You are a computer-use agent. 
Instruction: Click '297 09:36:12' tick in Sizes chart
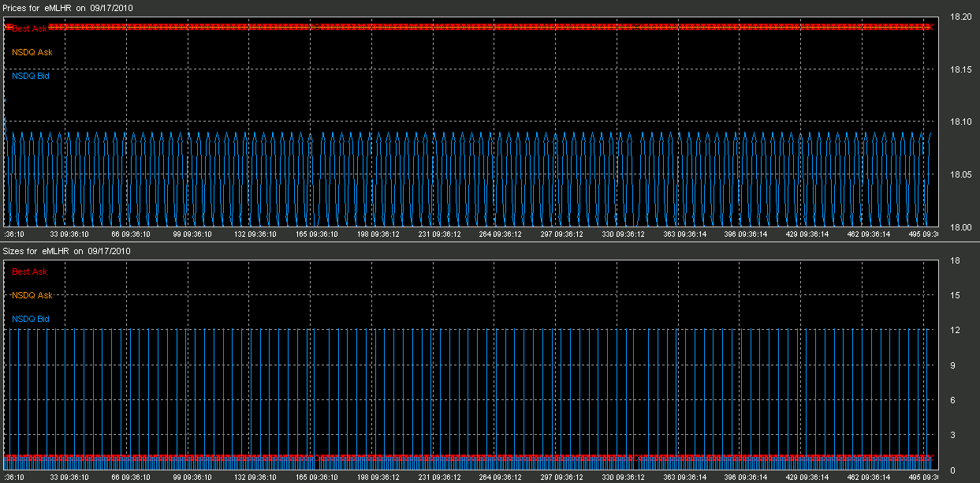click(x=561, y=477)
